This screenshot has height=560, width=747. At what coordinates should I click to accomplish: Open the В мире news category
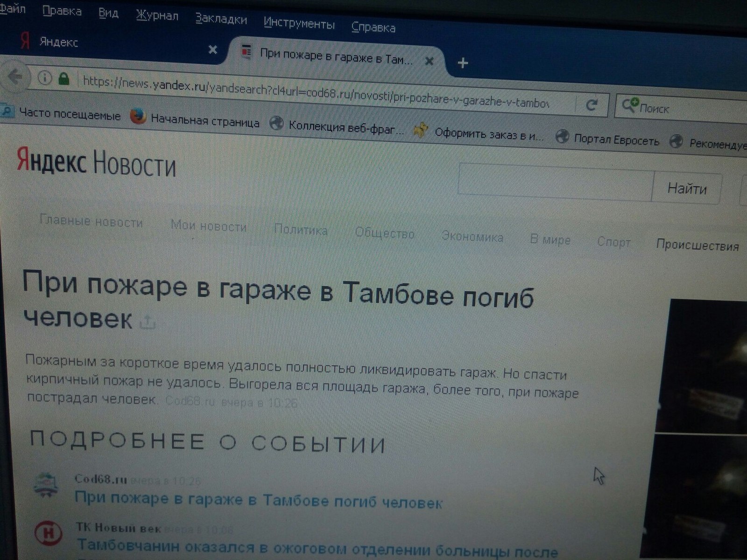pos(550,240)
